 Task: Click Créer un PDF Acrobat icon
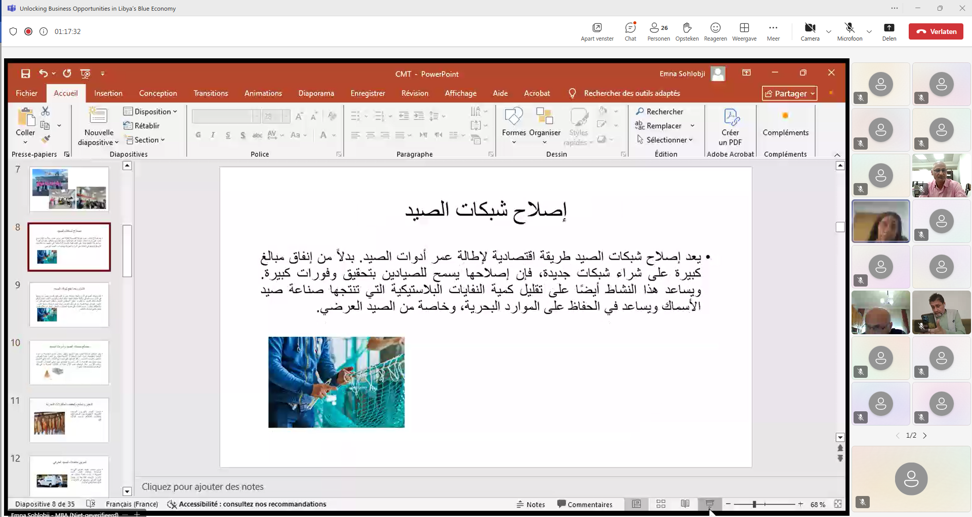tap(730, 127)
